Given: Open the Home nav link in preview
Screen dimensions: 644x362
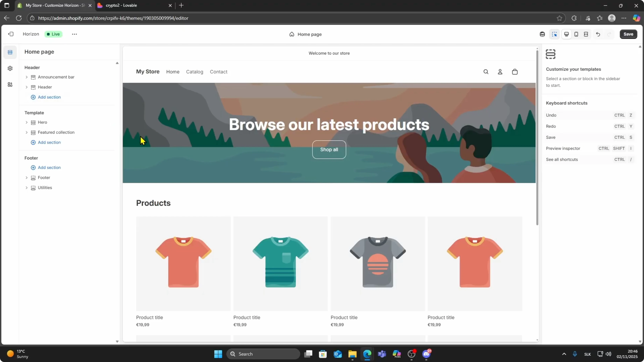Looking at the screenshot, I should tap(173, 72).
